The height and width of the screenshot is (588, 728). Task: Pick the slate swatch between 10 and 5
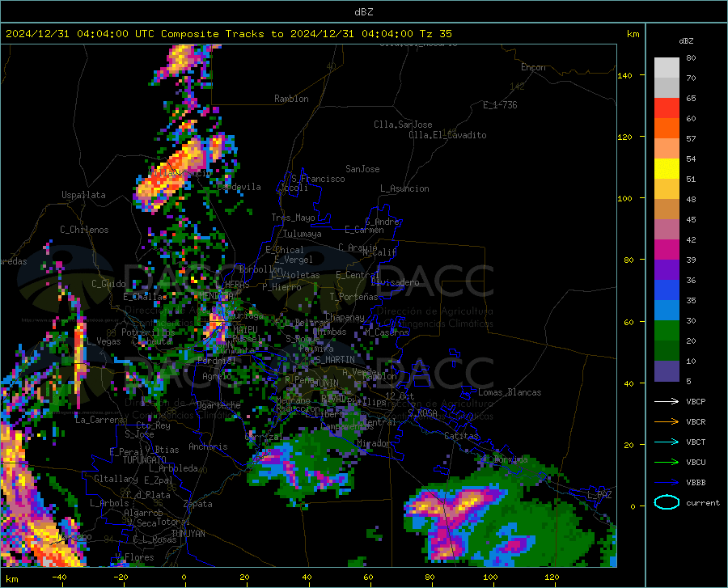click(667, 371)
